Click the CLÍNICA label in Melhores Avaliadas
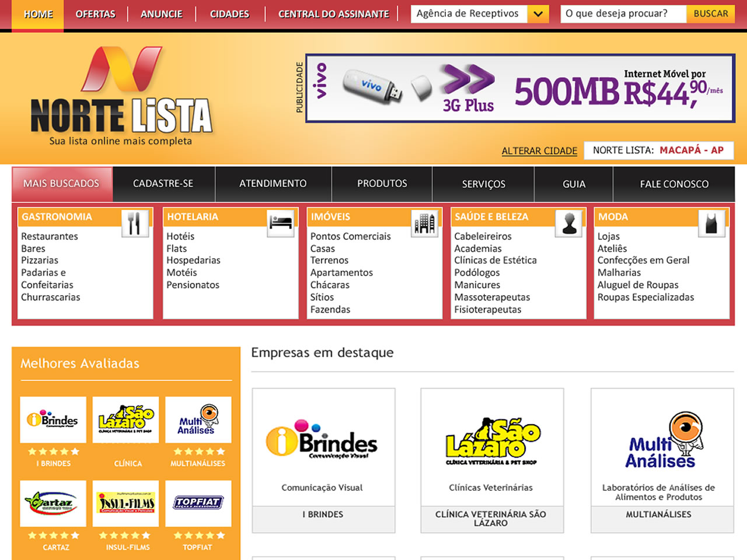 [128, 464]
